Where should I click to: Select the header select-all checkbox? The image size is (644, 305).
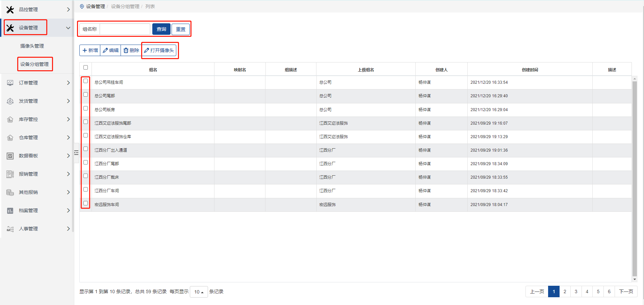click(x=86, y=68)
